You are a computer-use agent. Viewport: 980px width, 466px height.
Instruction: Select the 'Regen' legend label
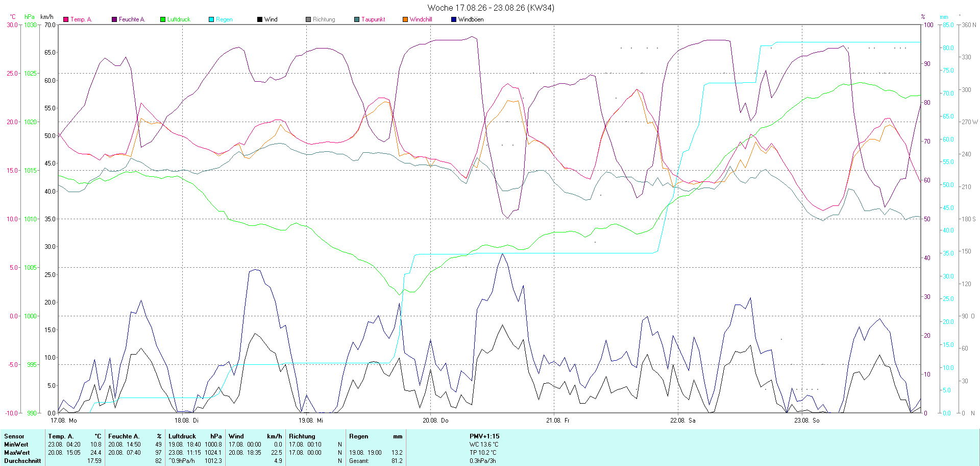point(224,19)
